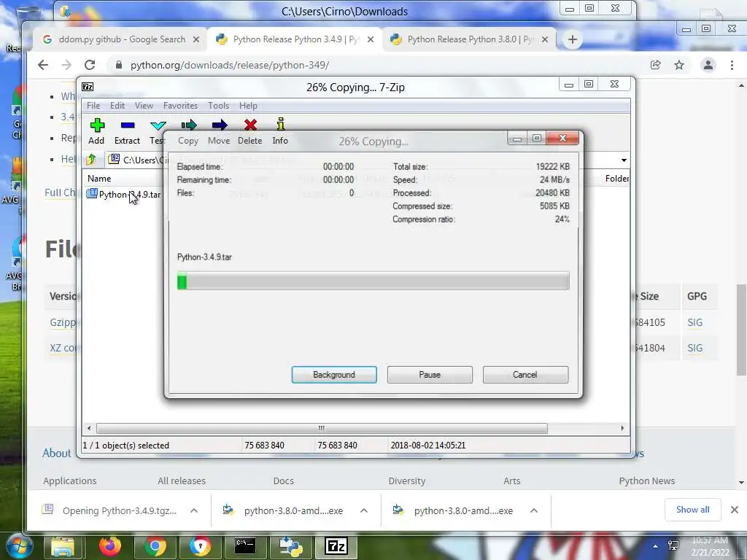Open the Edit menu in 7-Zip
The image size is (747, 560).
pos(117,106)
